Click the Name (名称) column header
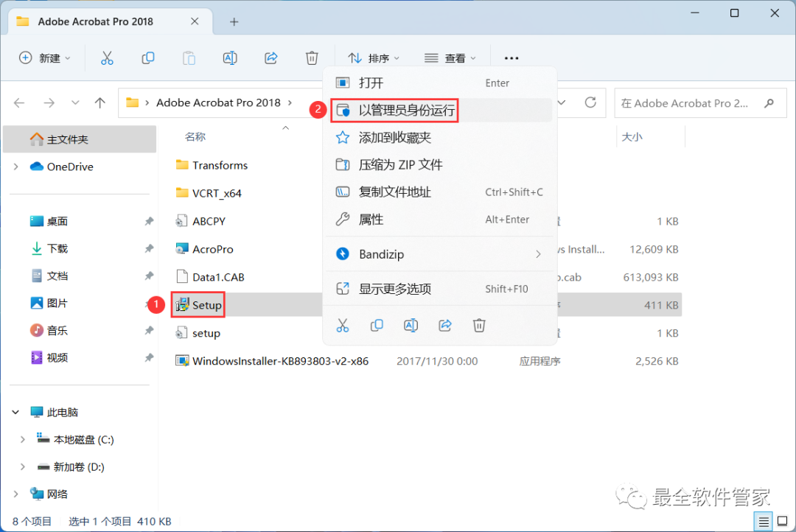The width and height of the screenshot is (796, 532). point(195,136)
